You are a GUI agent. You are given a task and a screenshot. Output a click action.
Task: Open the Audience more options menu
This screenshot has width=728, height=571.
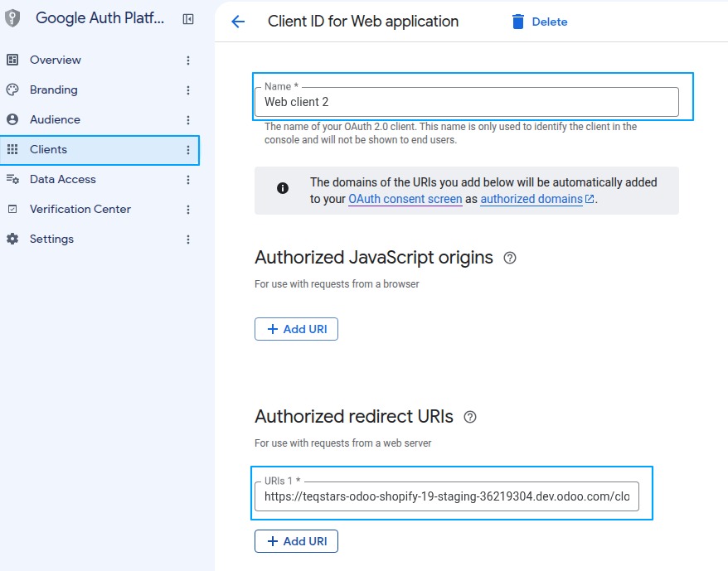188,120
